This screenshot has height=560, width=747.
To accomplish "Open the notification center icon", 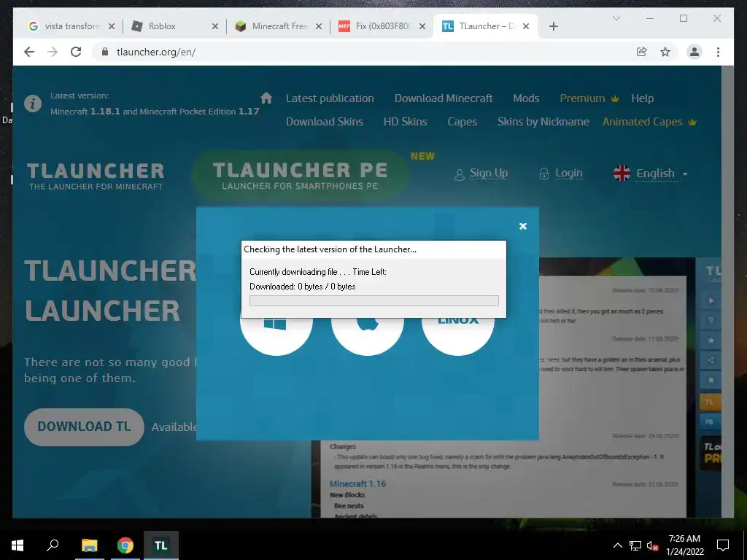I will point(723,545).
